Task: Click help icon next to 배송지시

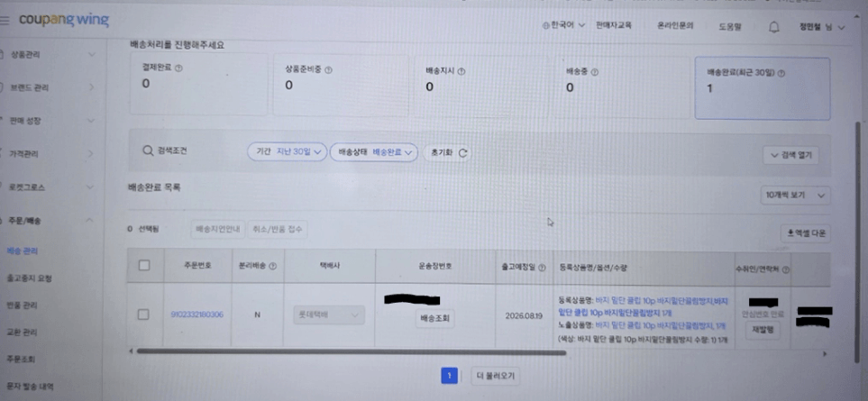Action: (461, 71)
